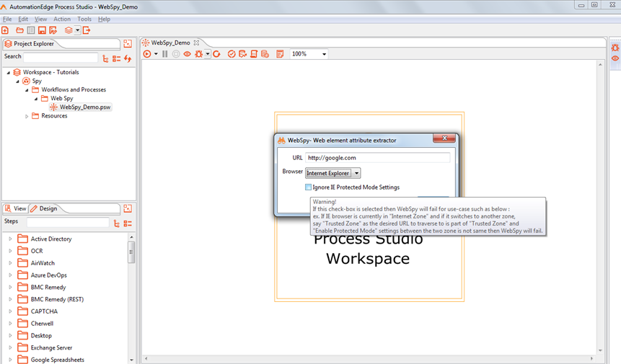Select the Azure DevOps steps folder
621x364 pixels.
click(43, 275)
